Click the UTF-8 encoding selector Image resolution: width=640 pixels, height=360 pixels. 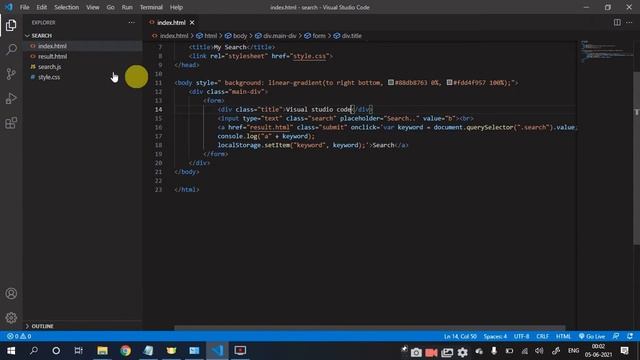(x=521, y=336)
